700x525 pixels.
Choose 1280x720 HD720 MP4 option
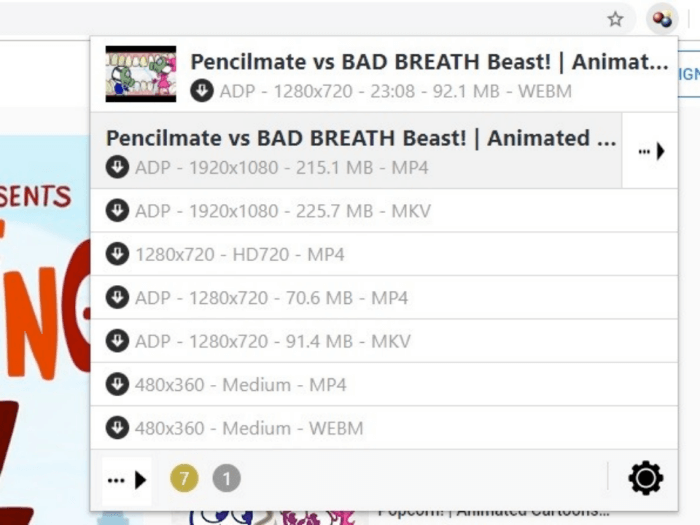[x=384, y=254]
